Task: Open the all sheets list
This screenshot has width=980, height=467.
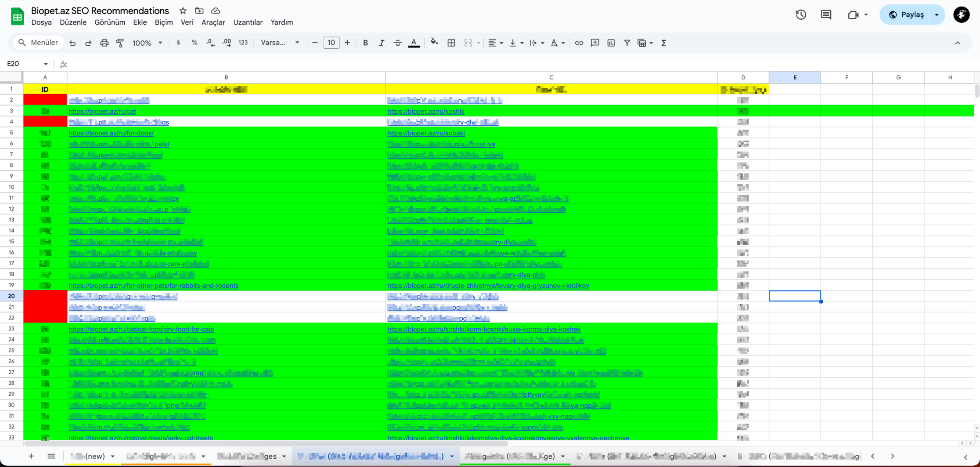Action: 51,456
